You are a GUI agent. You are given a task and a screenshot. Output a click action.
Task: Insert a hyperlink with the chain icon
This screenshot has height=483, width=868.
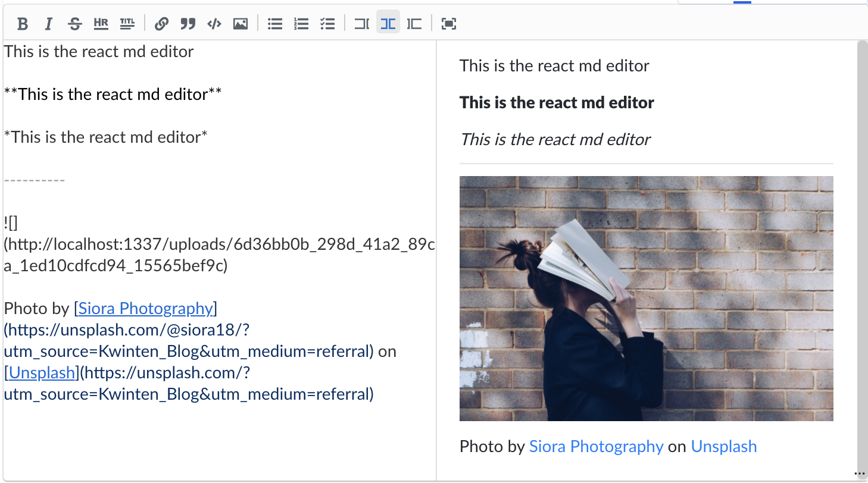coord(161,24)
